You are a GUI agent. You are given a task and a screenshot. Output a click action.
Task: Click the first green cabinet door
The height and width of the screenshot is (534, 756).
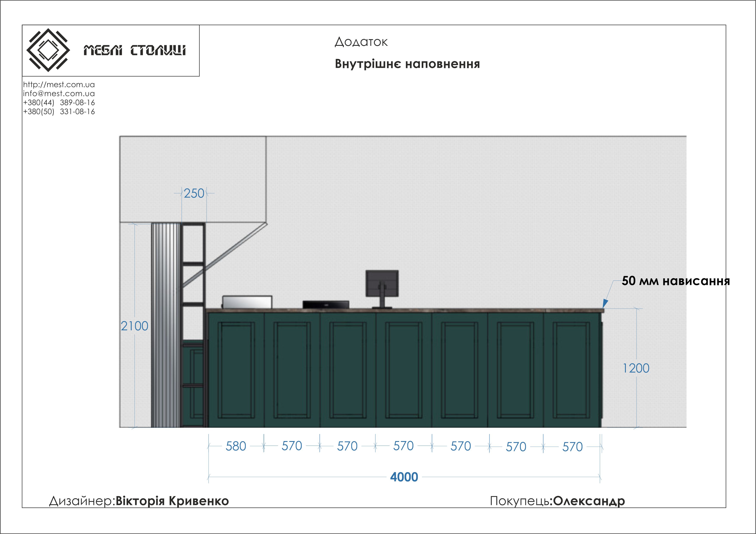(x=236, y=370)
